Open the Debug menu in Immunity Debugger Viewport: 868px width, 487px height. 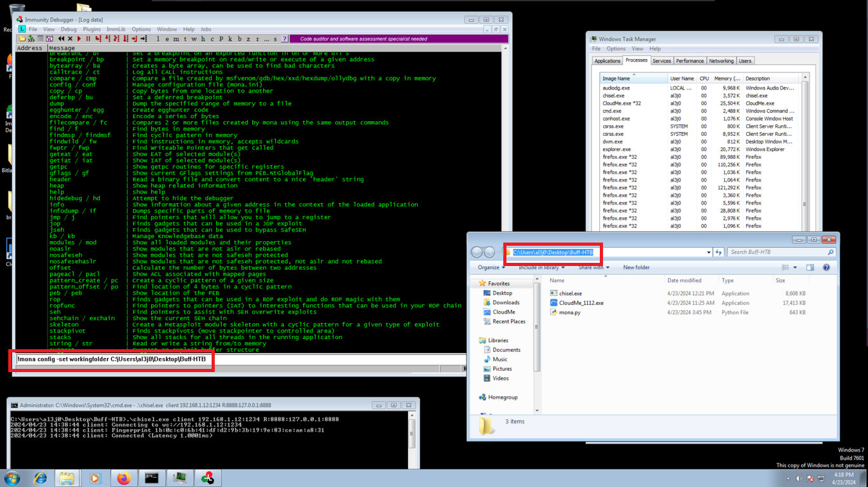(69, 29)
